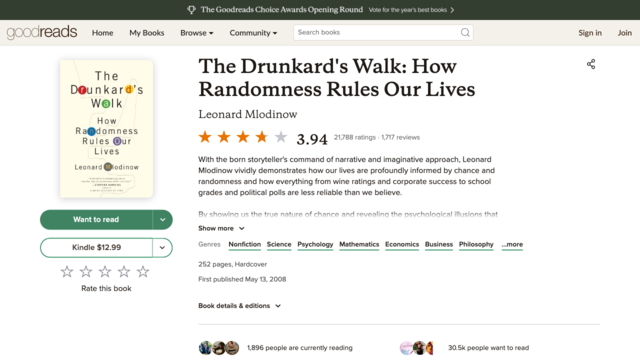640x360 pixels.
Task: Rate this book three stars
Action: [x=105, y=271]
